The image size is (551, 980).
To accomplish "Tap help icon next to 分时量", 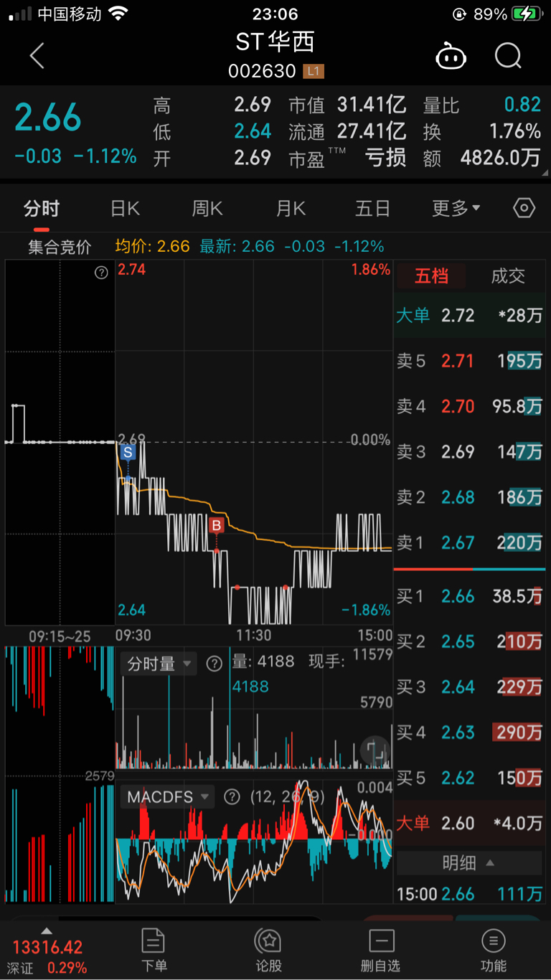I will coord(214,664).
